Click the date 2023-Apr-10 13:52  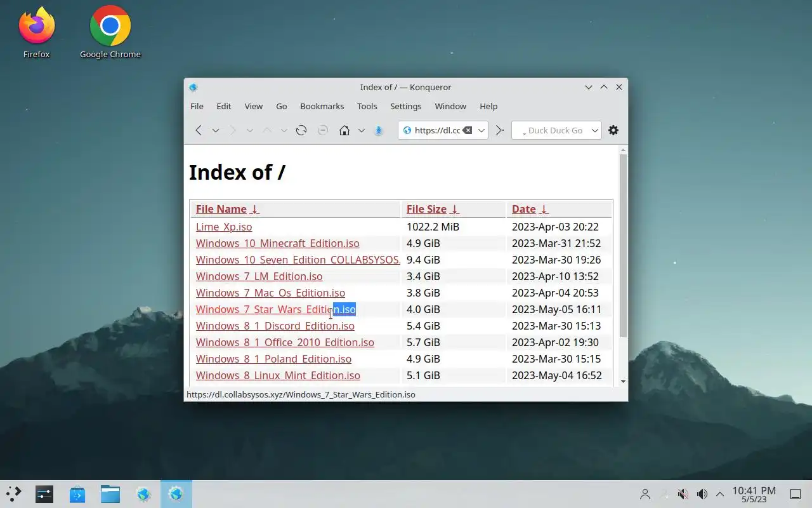555,276
